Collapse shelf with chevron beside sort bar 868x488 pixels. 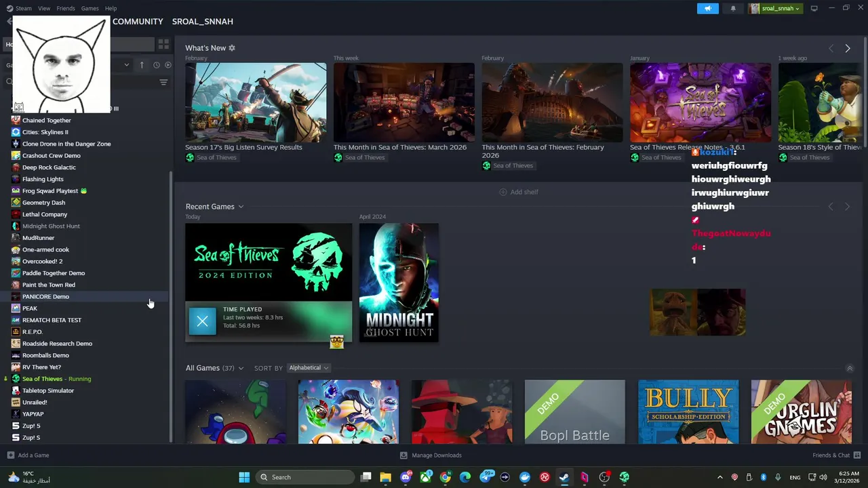pyautogui.click(x=850, y=368)
